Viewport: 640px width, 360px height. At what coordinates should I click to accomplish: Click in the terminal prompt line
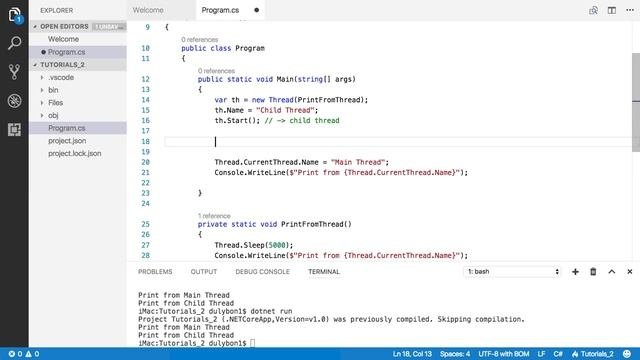coord(196,343)
